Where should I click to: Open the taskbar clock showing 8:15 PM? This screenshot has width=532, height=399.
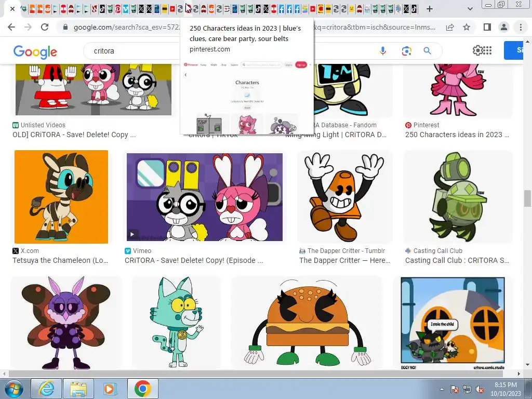506,389
